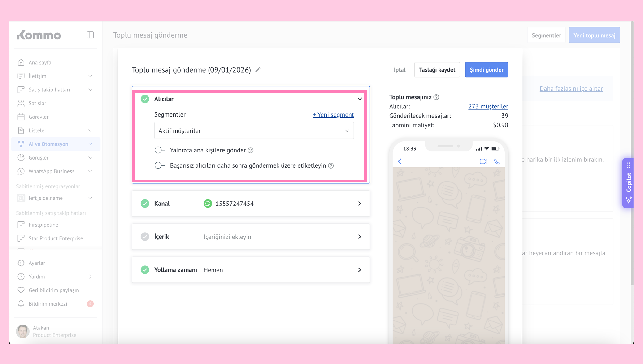
Task: Click the phone call icon in preview
Action: [497, 161]
